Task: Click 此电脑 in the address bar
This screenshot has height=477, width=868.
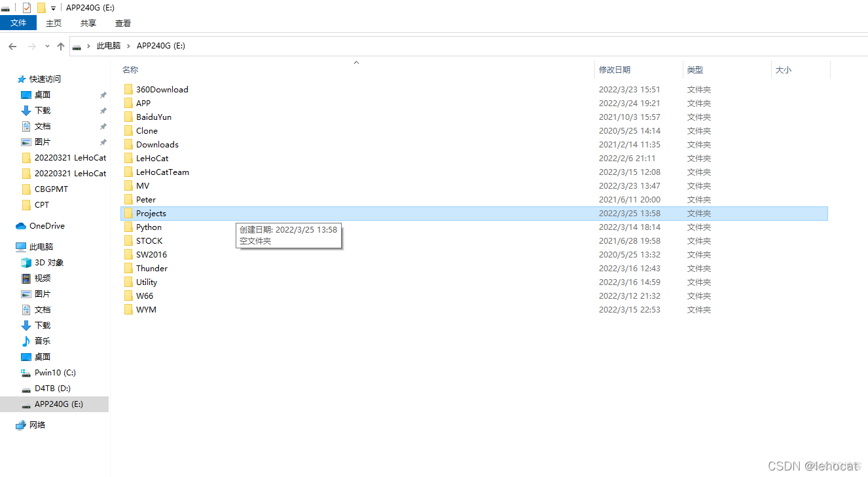Action: click(109, 46)
